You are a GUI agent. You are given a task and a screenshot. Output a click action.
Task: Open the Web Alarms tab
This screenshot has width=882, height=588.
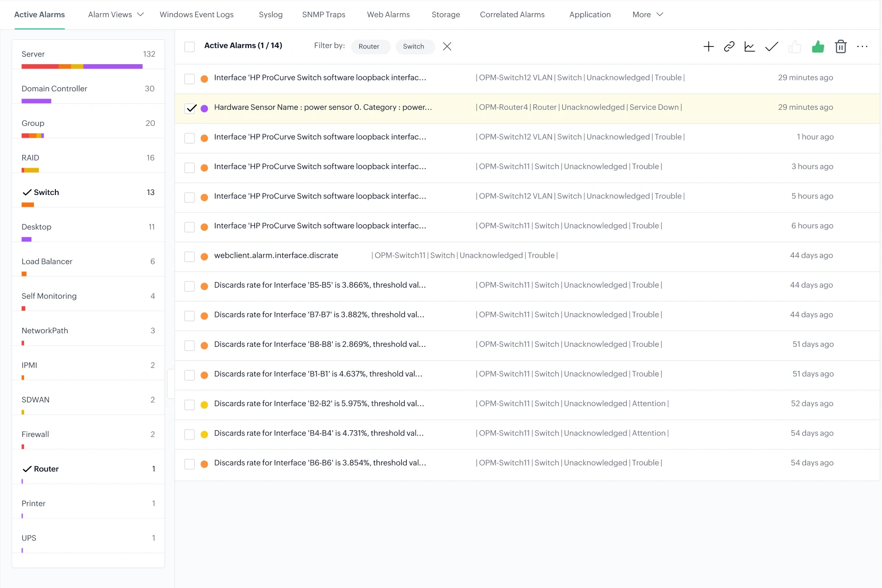(388, 15)
